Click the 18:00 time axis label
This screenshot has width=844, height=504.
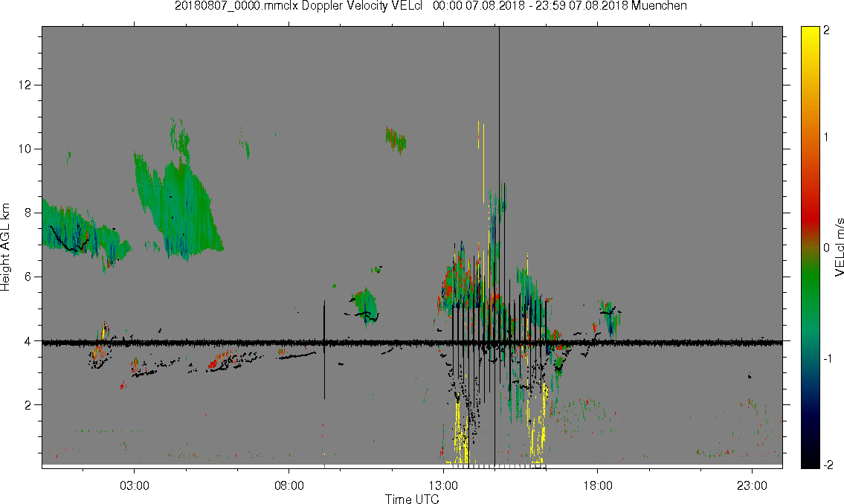click(x=598, y=485)
